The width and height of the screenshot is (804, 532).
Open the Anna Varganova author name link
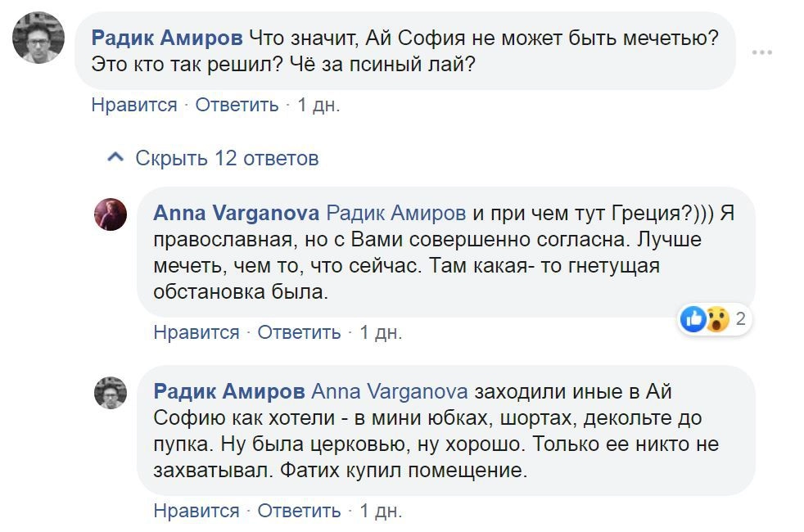236,214
